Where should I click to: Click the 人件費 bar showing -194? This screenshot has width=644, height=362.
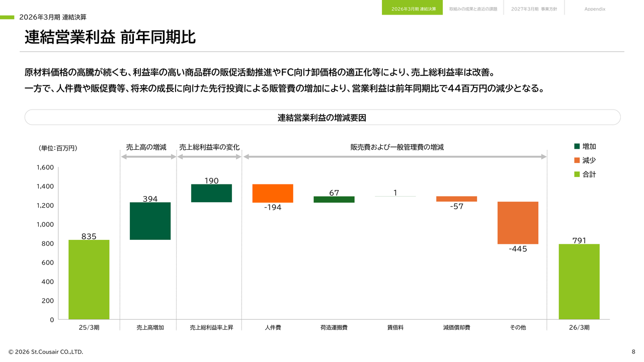(x=273, y=193)
